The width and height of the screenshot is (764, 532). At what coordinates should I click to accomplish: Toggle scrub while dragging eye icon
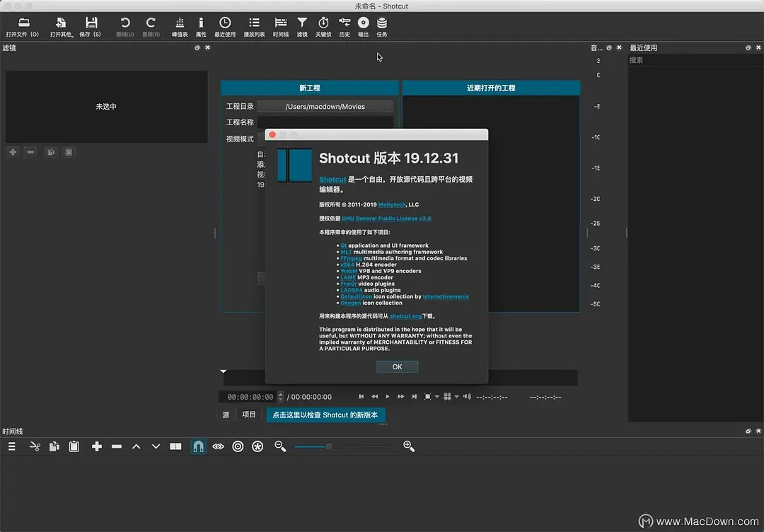[x=218, y=446]
